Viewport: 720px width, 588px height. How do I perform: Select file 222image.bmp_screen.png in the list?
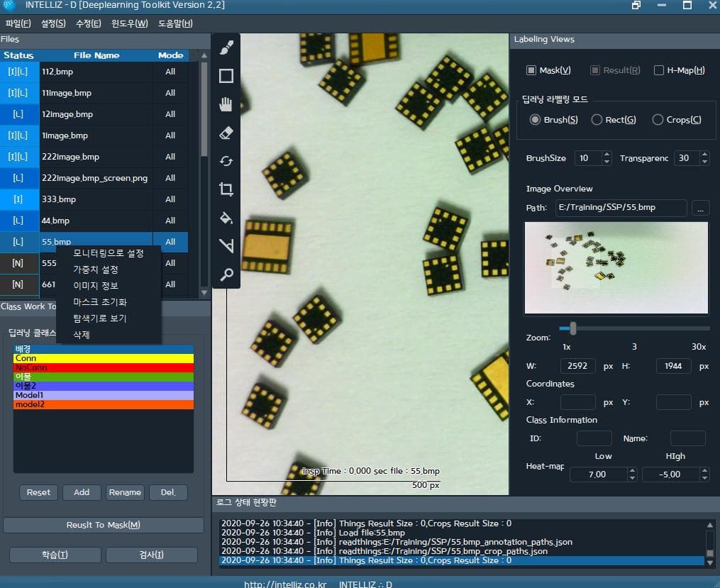pos(94,178)
